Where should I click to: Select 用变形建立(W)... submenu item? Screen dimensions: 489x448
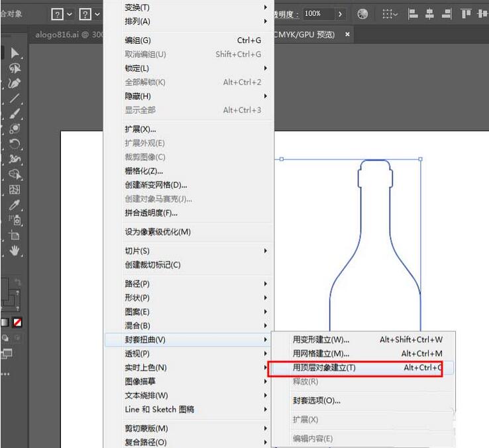tap(363, 340)
